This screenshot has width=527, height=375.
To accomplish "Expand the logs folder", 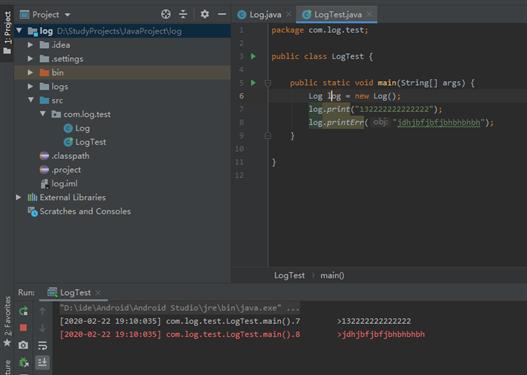I will coord(30,86).
